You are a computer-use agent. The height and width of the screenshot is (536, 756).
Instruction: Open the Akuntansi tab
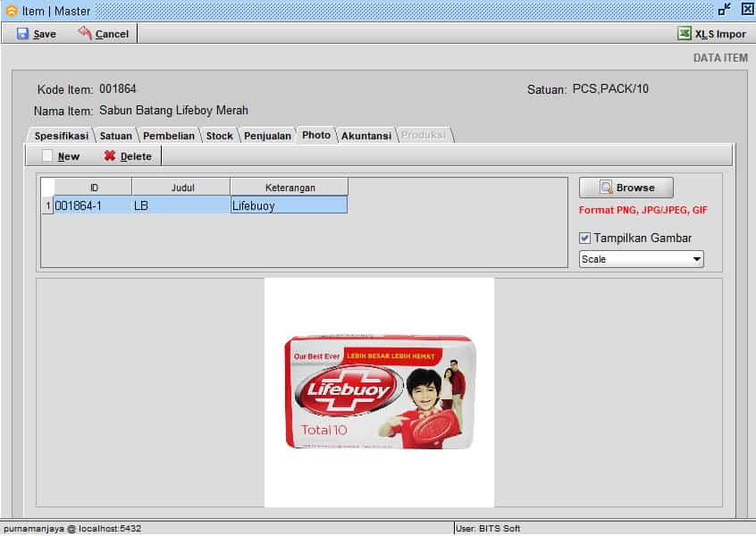pyautogui.click(x=365, y=136)
